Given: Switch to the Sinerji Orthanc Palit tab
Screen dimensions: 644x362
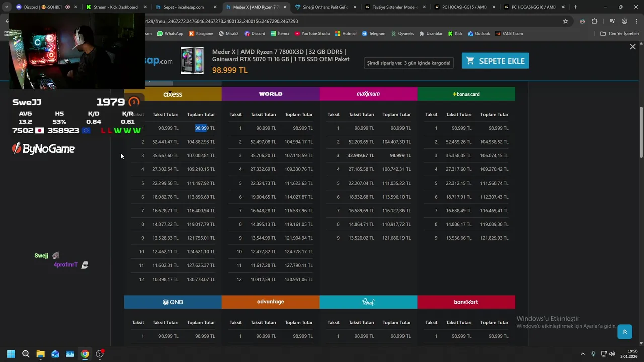Looking at the screenshot, I should click(325, 7).
